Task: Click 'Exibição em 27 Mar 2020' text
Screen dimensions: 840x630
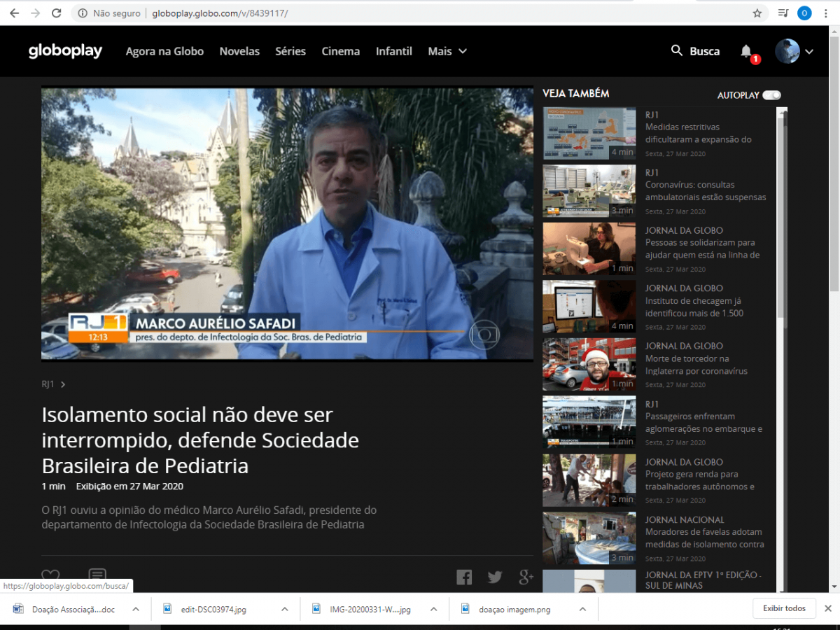Action: click(129, 486)
